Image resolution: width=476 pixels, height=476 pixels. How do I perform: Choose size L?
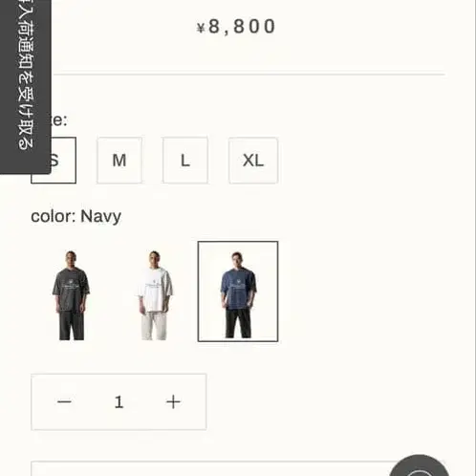(185, 161)
